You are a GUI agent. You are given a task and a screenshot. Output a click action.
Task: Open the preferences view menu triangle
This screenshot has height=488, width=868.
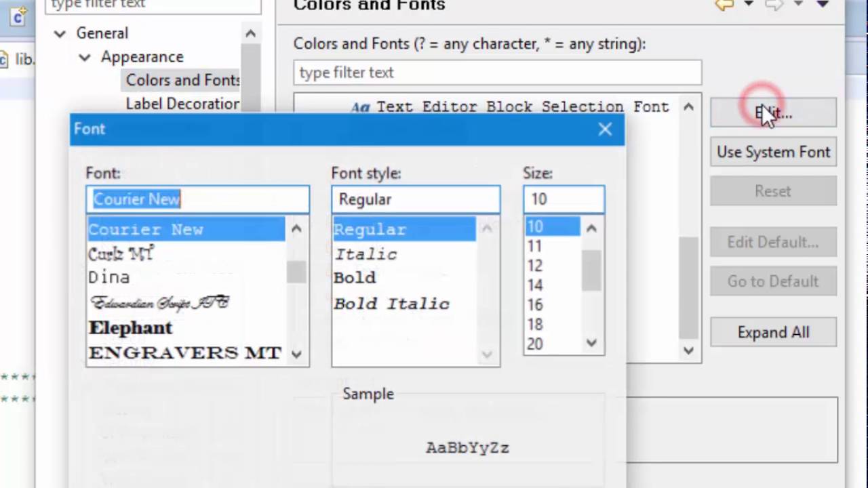tap(823, 5)
